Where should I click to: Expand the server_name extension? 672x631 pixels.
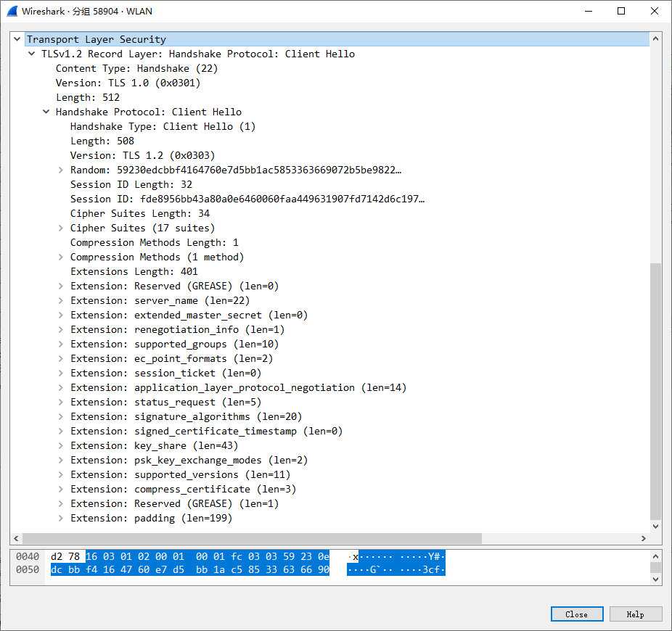point(61,300)
